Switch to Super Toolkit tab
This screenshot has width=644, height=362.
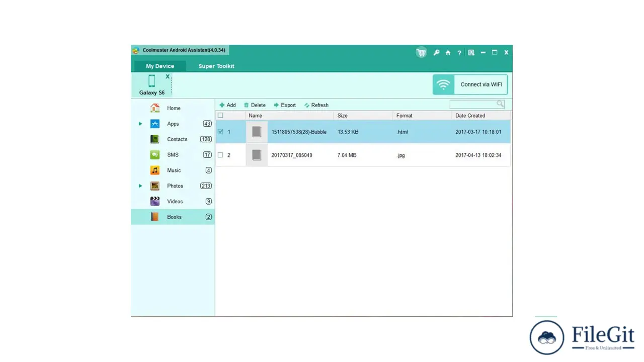(216, 66)
